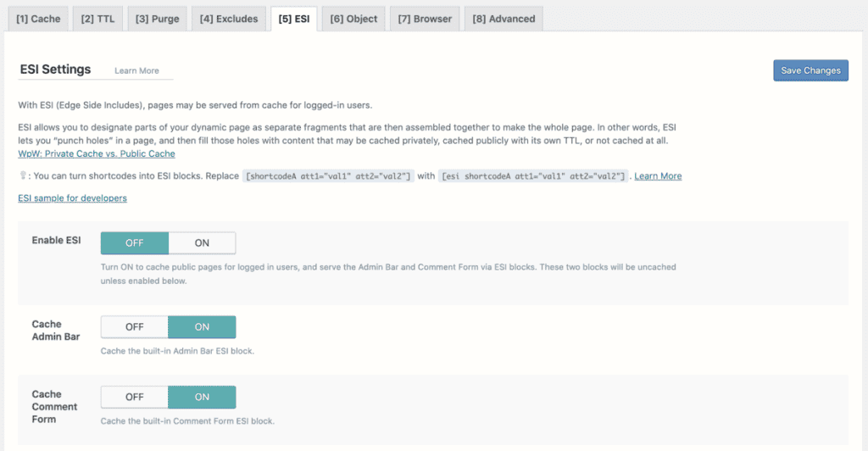Open Learn More beside ESI Settings
Viewport: 868px width, 451px height.
[136, 71]
